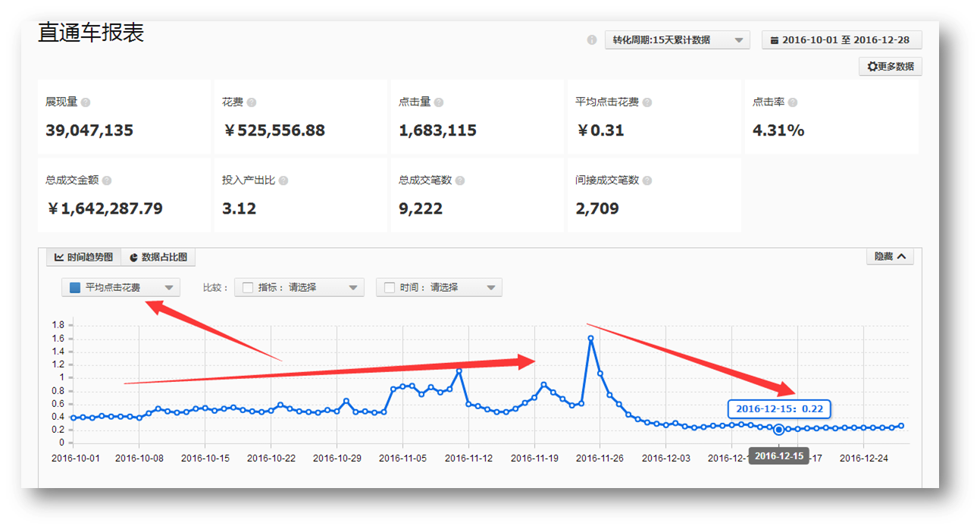Open the 平均点击花费 metric dropdown

[x=121, y=288]
